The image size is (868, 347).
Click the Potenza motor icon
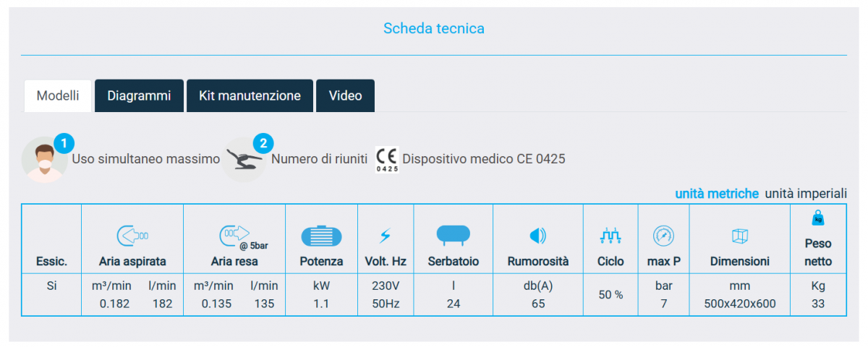[321, 236]
